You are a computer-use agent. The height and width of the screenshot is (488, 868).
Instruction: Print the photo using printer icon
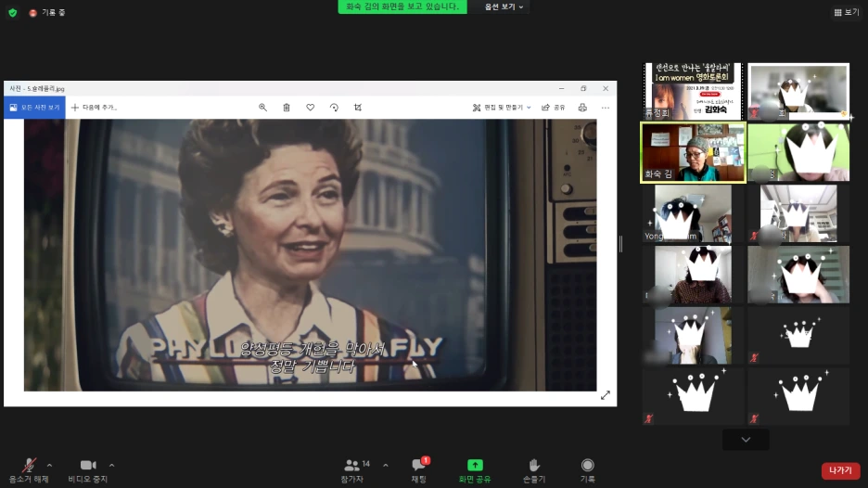[x=582, y=108]
